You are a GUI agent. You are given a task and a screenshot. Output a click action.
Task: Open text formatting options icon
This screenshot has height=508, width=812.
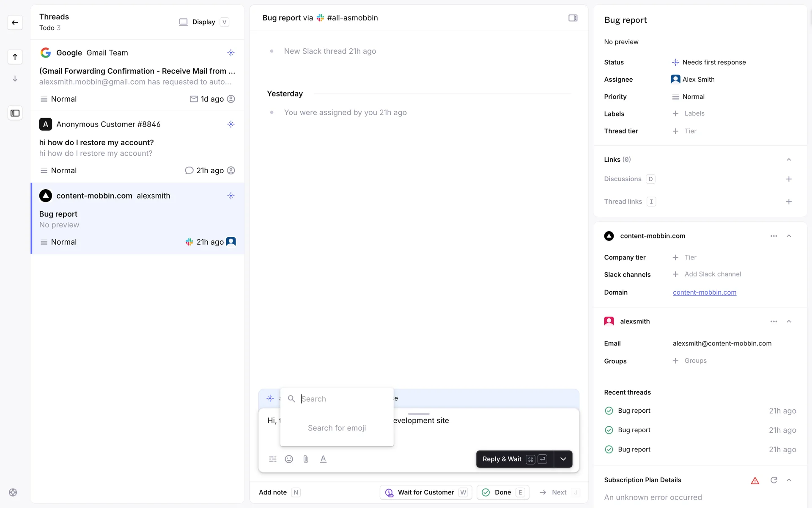(x=323, y=459)
